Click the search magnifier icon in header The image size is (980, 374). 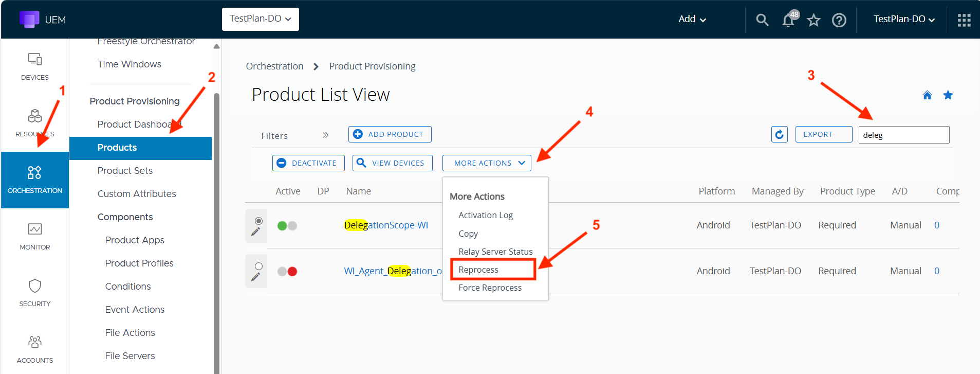762,20
